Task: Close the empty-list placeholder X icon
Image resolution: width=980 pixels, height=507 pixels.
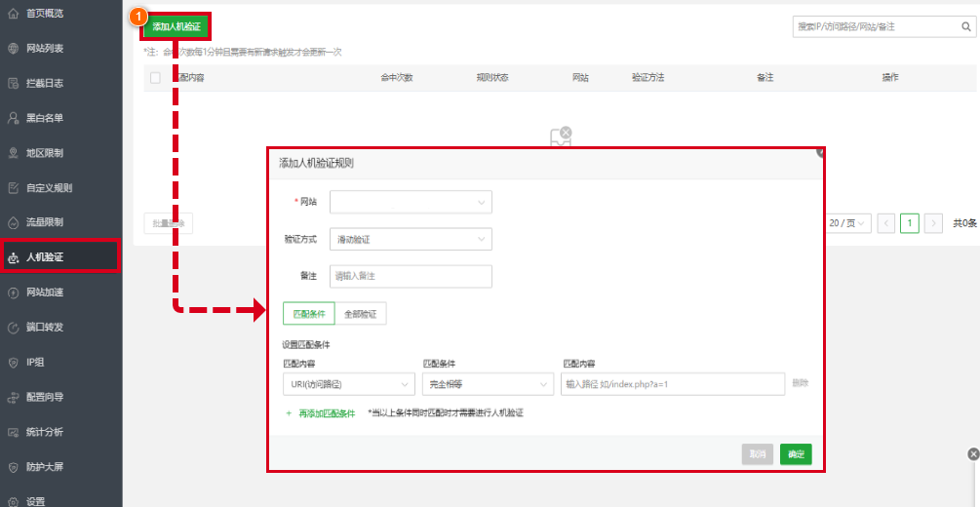Action: (x=566, y=132)
